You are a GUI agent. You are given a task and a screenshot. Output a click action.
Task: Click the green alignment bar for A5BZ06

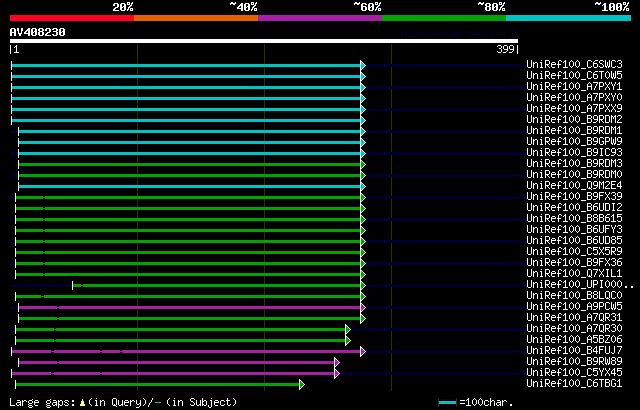pyautogui.click(x=181, y=341)
